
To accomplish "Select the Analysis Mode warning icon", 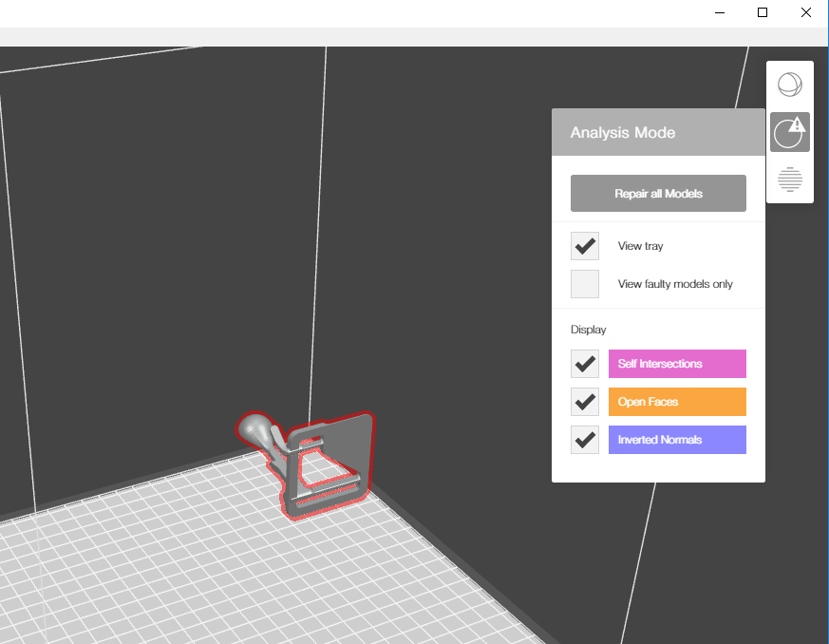I will pyautogui.click(x=789, y=132).
